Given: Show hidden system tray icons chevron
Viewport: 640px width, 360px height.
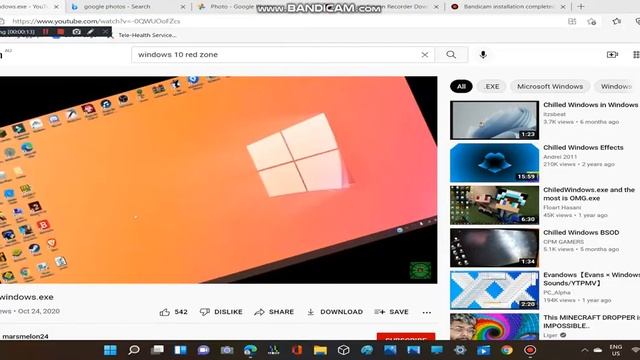Looking at the screenshot, I should coord(584,350).
